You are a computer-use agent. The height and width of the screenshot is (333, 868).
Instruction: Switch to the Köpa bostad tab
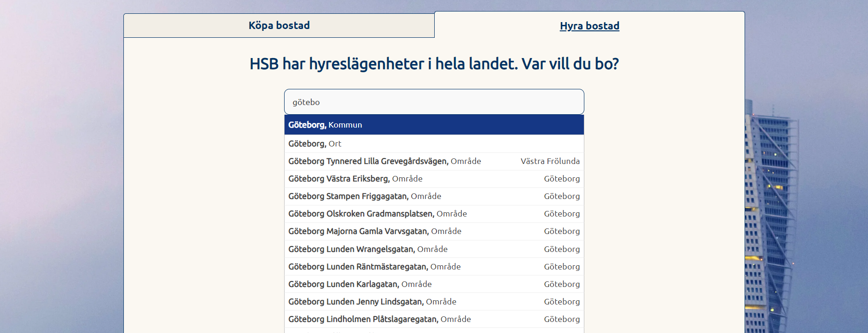(279, 26)
